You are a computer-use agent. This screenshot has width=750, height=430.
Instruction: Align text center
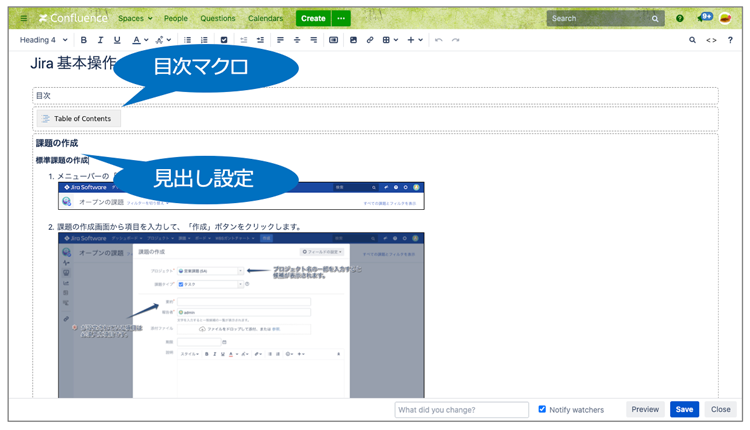(x=297, y=40)
